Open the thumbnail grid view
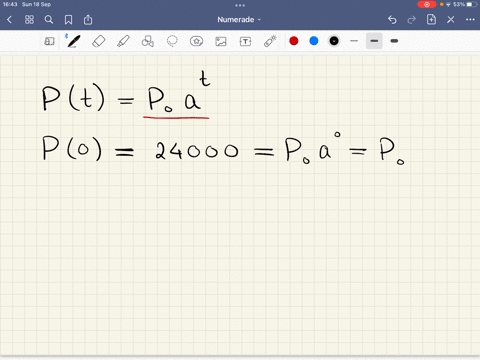 [29, 20]
